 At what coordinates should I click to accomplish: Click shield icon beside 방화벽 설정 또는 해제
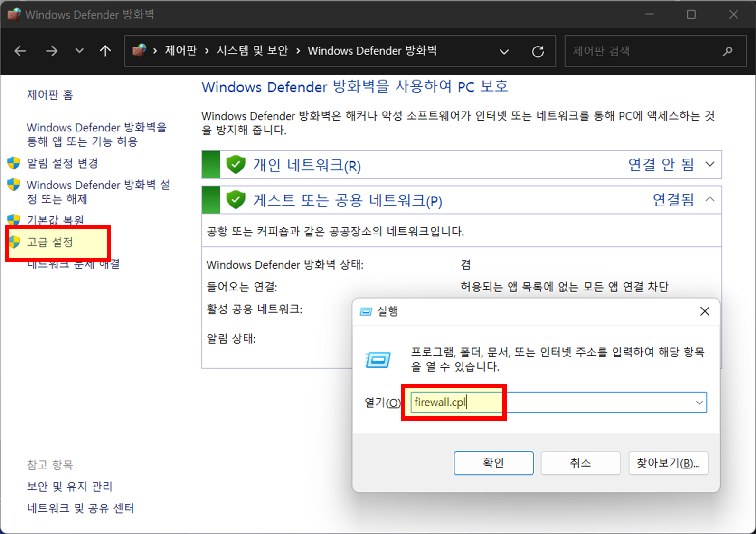pyautogui.click(x=14, y=185)
